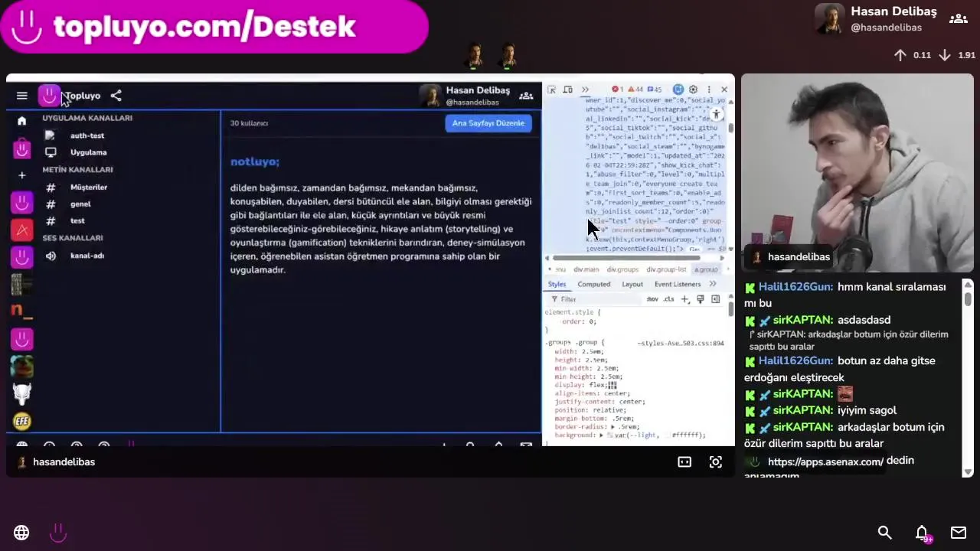Click the Ana Sayfayı Düzenle button

click(488, 123)
